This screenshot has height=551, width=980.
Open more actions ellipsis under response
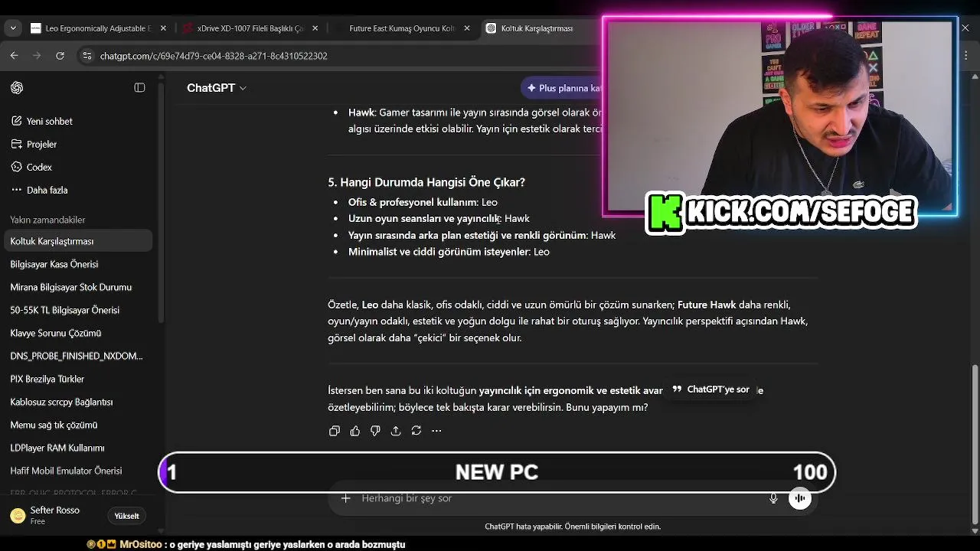click(436, 431)
